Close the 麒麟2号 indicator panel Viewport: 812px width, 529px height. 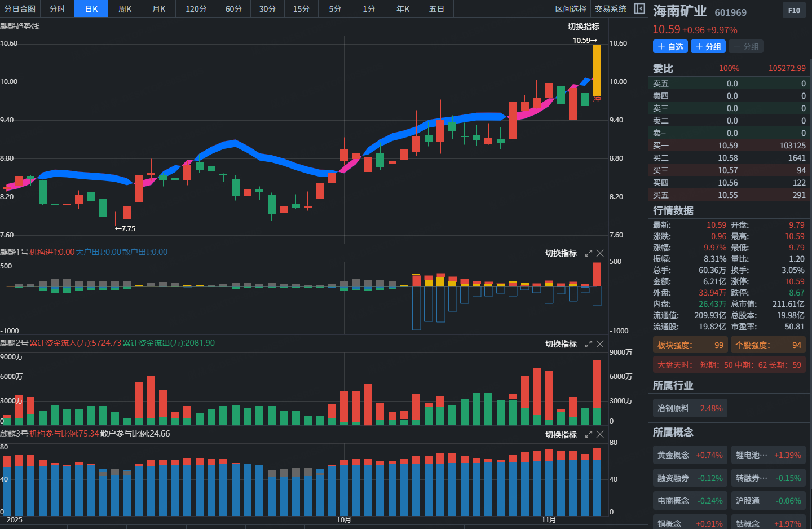point(600,344)
